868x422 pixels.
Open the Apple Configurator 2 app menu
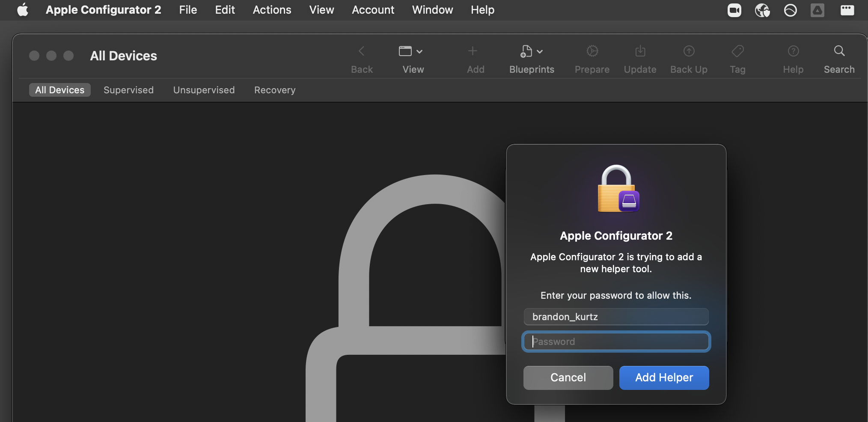(104, 10)
